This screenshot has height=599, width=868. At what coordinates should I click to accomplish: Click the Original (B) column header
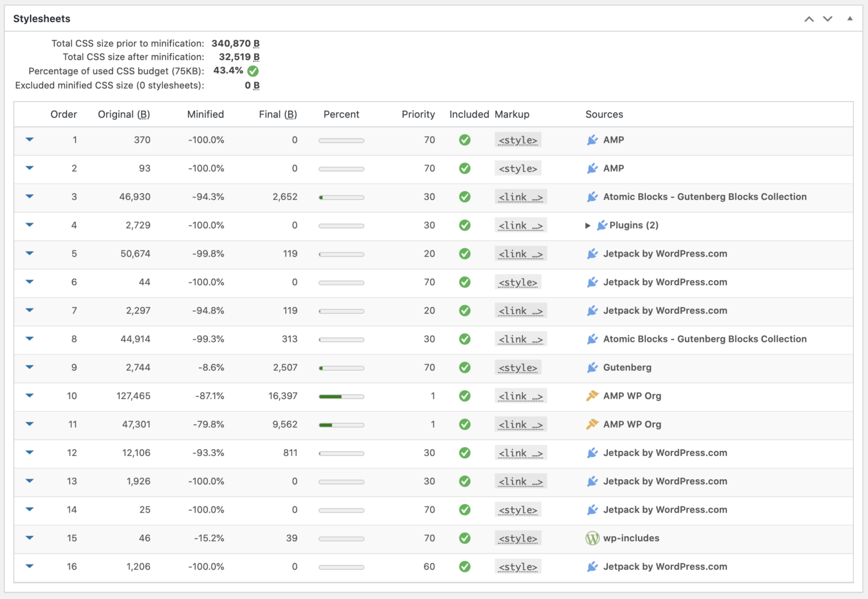point(124,114)
